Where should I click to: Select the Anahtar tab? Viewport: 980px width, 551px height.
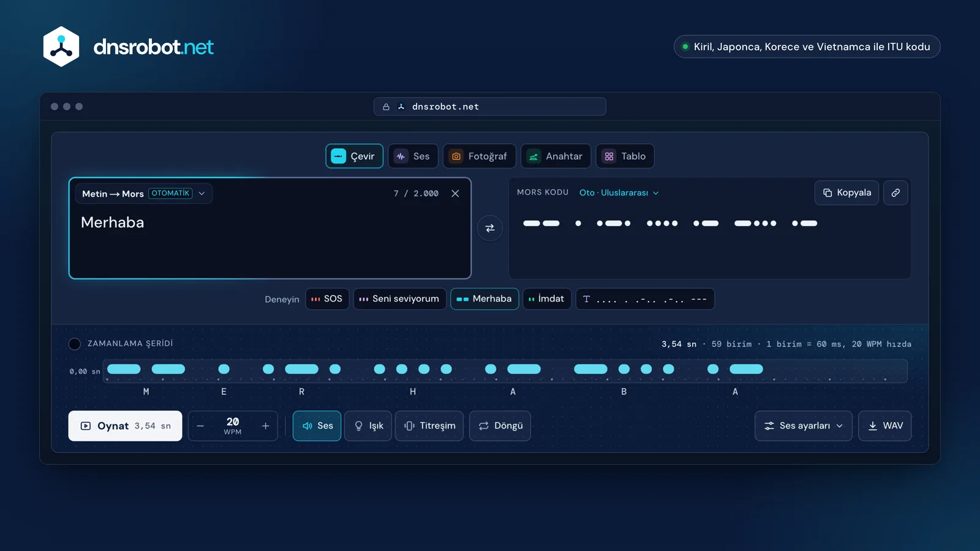pos(556,156)
